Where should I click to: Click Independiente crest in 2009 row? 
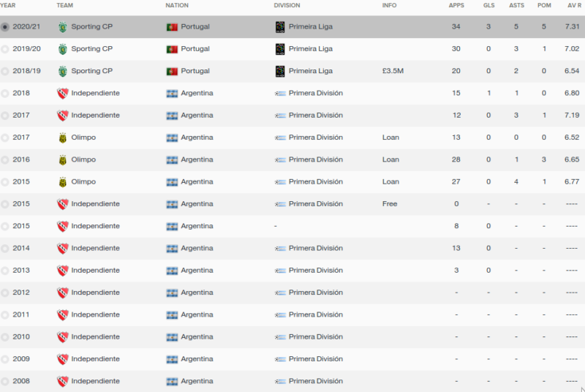[62, 359]
